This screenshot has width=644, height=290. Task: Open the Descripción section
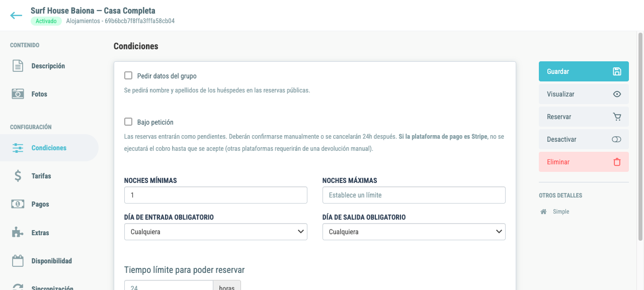(49, 66)
